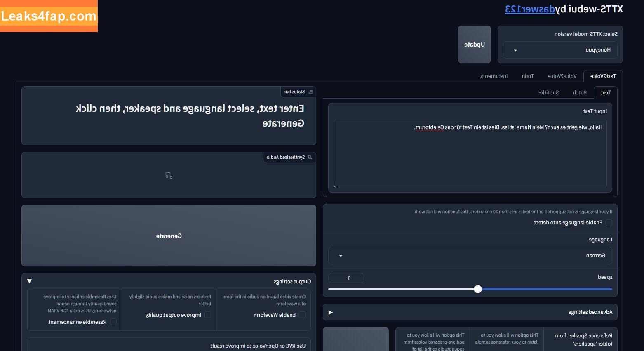
Task: Open the XTTS model version dropdown showing Honeypuu
Action: coord(560,50)
